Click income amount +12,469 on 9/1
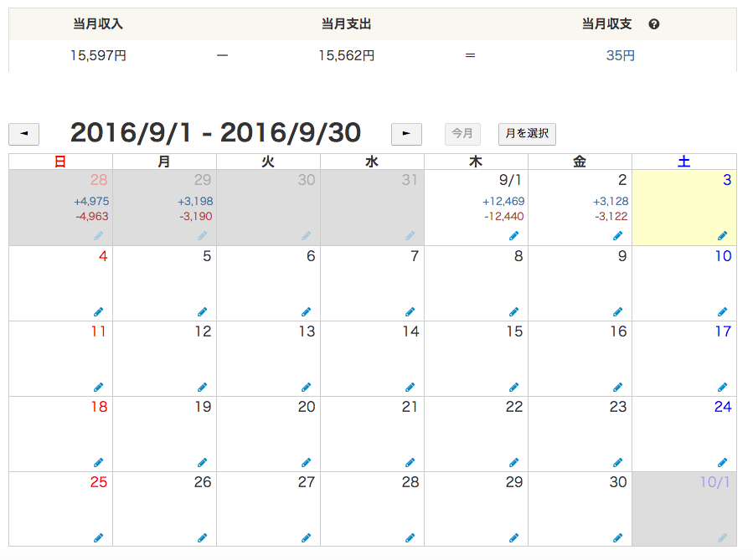 click(x=503, y=202)
